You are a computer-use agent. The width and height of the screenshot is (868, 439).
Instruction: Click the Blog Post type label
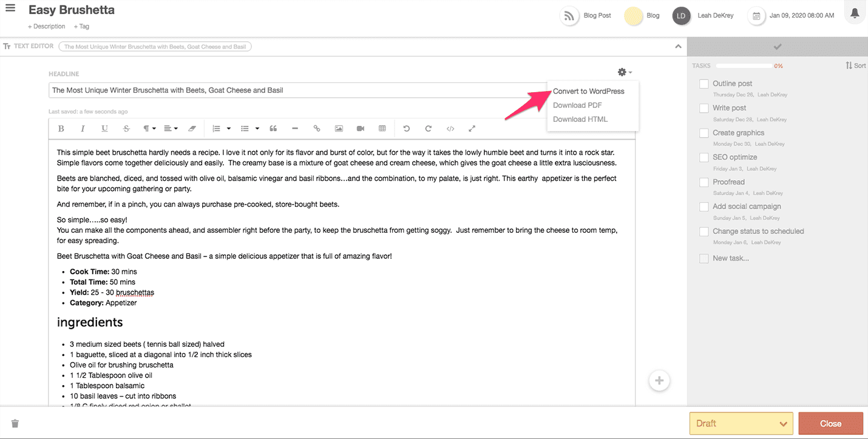pyautogui.click(x=597, y=16)
